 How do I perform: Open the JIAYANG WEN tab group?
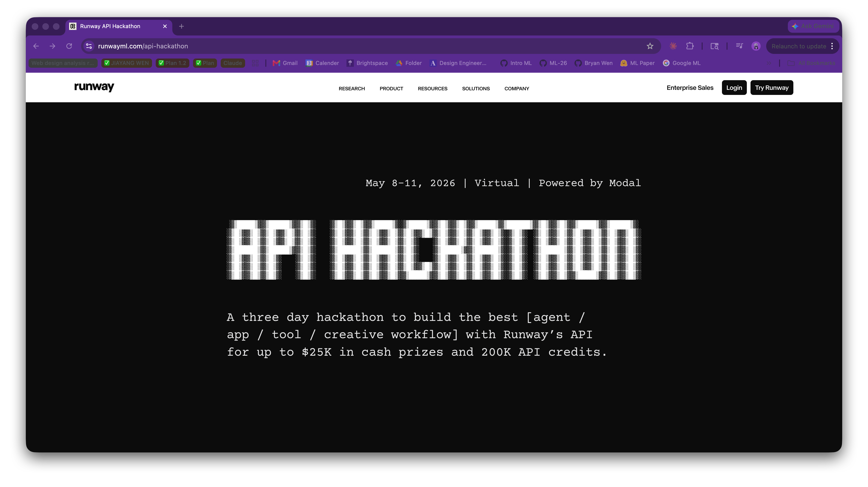pyautogui.click(x=127, y=63)
